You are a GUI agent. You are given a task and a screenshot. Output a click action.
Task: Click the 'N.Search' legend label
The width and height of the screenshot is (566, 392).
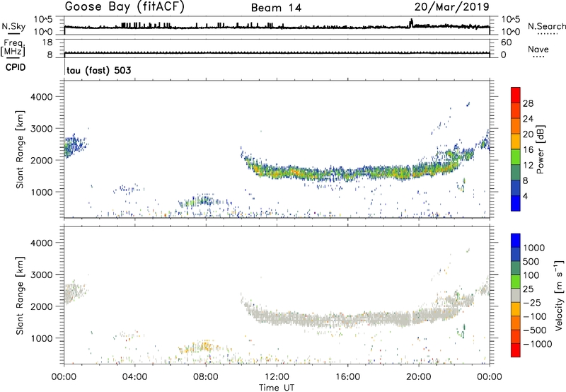click(547, 26)
